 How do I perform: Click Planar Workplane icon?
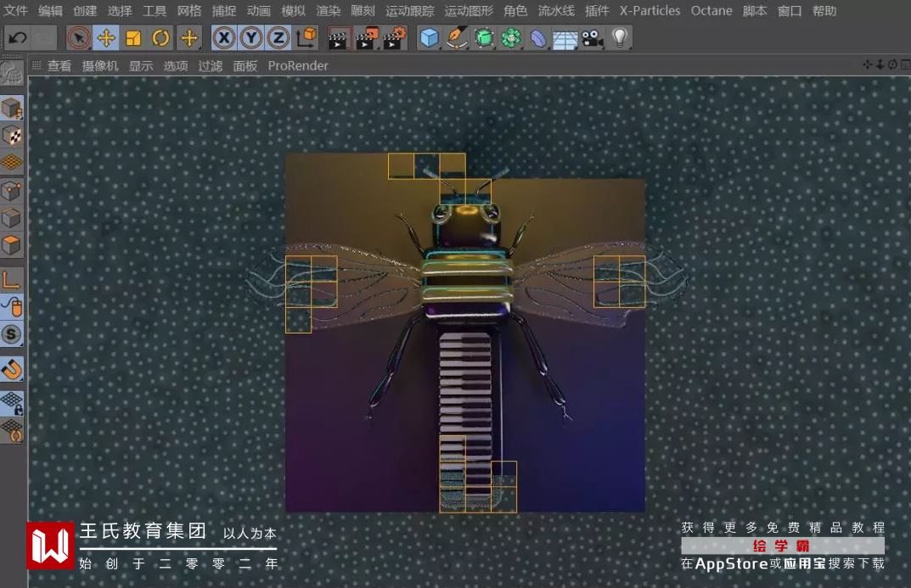click(x=12, y=431)
